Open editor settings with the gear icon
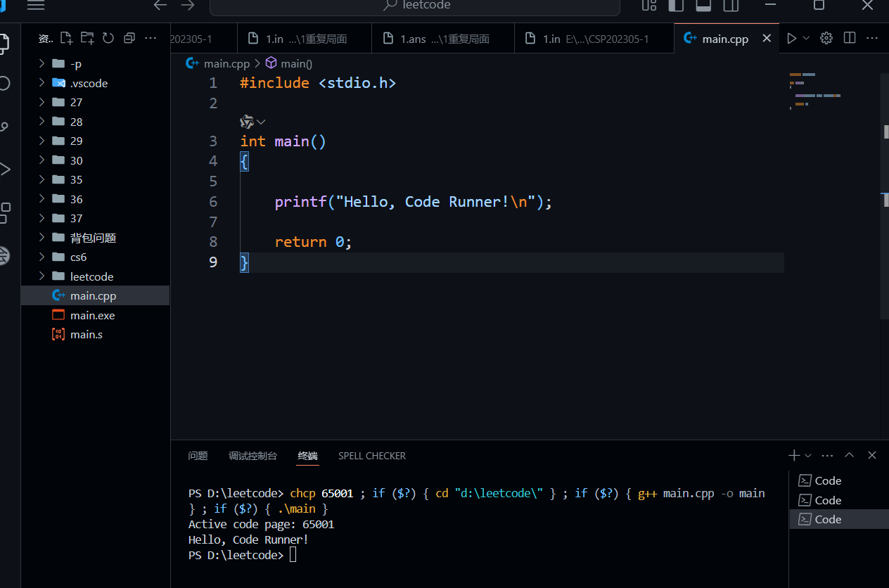 826,38
